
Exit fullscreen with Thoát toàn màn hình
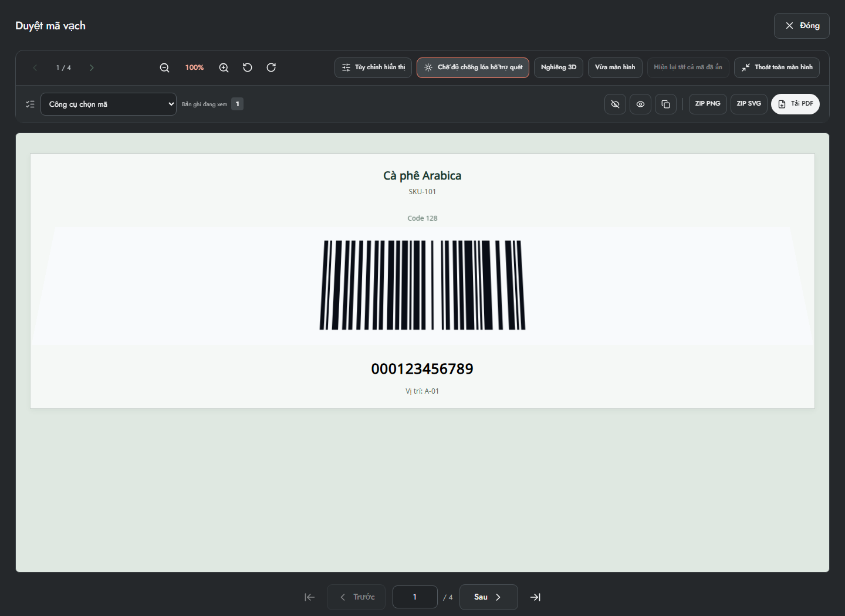[x=777, y=67]
